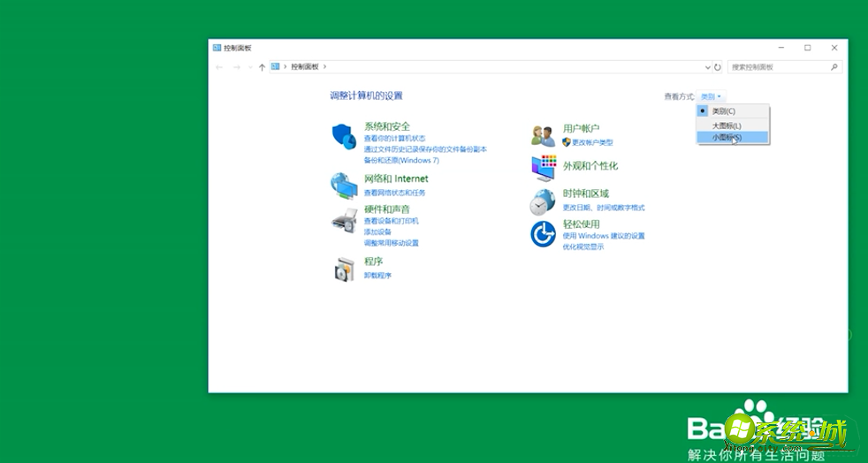Minimize the 控制面板 window
The width and height of the screenshot is (868, 463).
781,48
